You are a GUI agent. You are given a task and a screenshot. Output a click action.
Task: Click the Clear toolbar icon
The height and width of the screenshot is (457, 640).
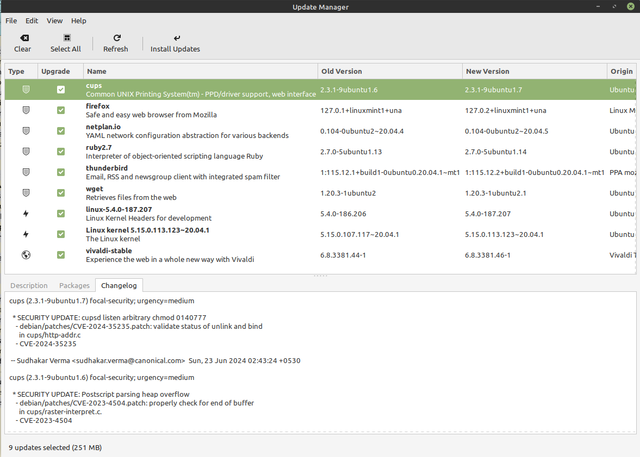[x=24, y=38]
